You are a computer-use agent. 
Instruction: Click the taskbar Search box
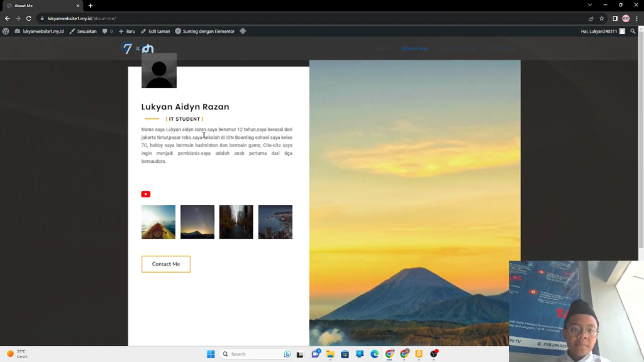252,354
